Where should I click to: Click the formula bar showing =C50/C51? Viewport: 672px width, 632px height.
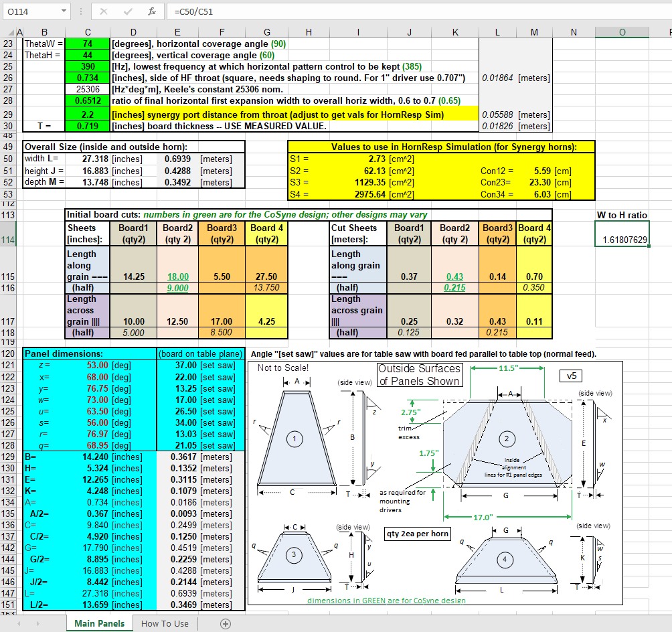[418, 11]
